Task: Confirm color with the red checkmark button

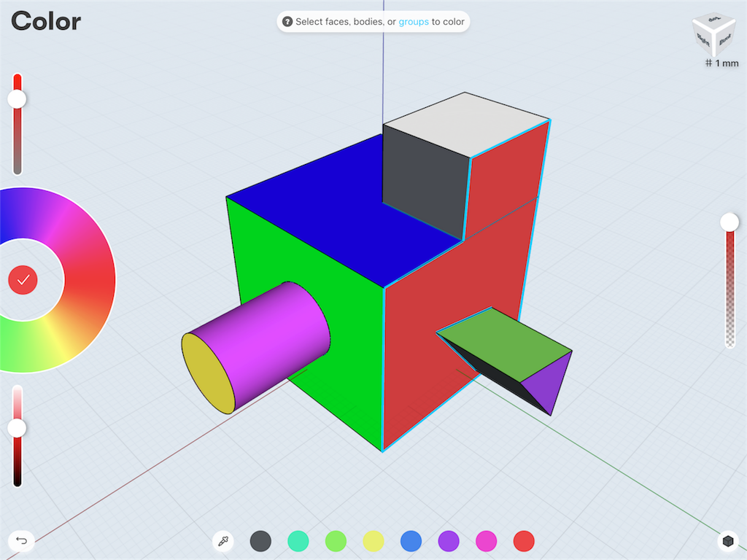Action: click(x=23, y=280)
